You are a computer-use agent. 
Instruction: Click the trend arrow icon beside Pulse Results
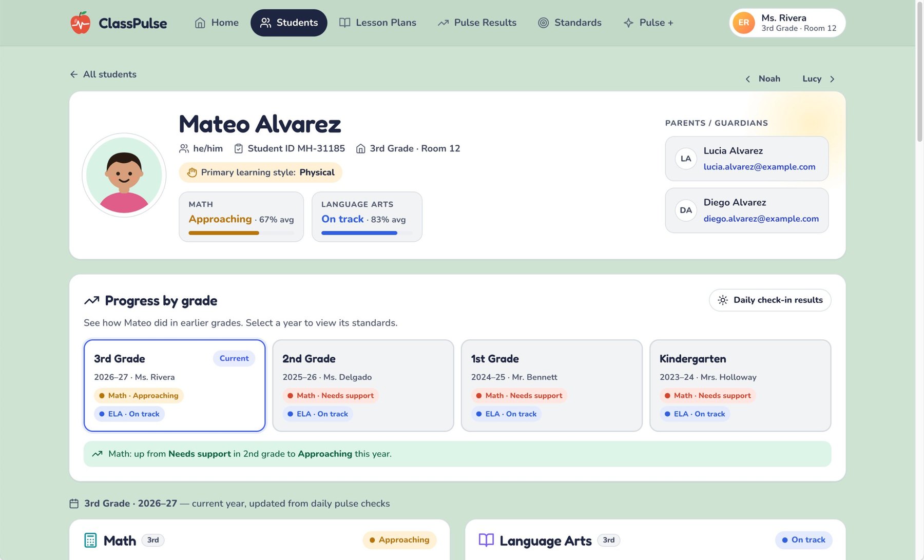click(443, 23)
